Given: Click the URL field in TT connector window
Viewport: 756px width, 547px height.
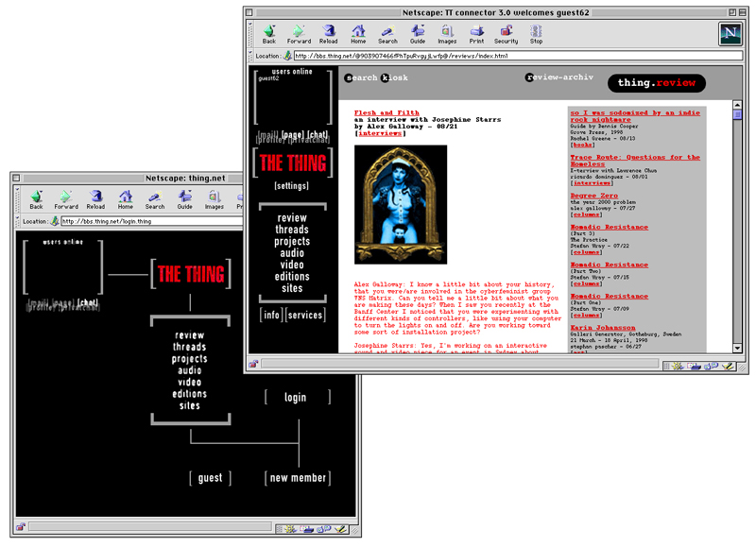Looking at the screenshot, I should 518,56.
